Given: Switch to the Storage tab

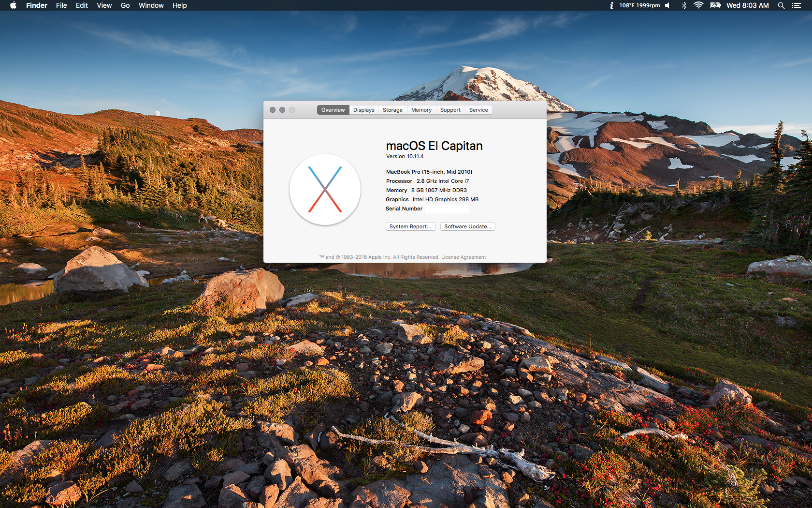Looking at the screenshot, I should [392, 110].
